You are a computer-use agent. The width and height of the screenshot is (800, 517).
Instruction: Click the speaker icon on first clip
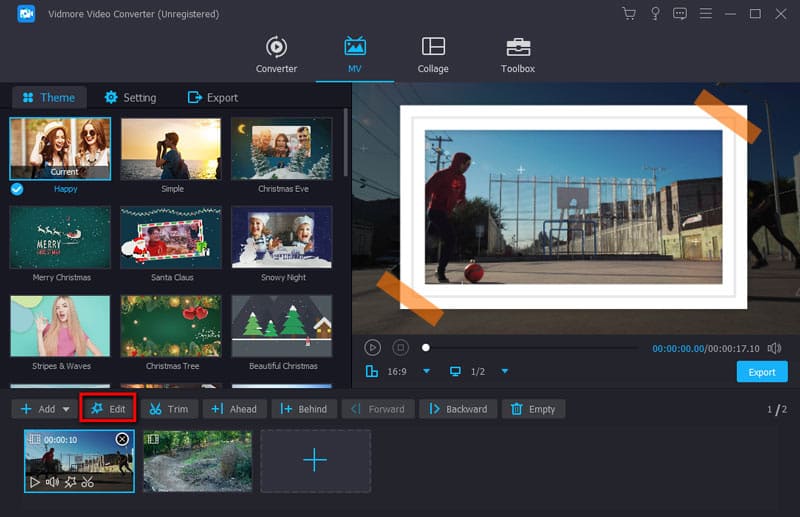53,482
